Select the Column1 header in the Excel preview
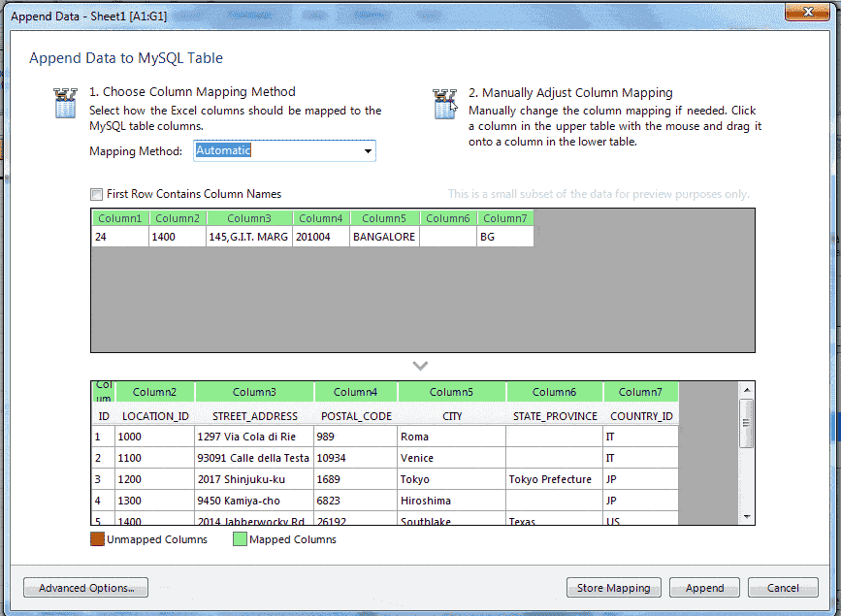The height and width of the screenshot is (616, 841). [x=119, y=217]
